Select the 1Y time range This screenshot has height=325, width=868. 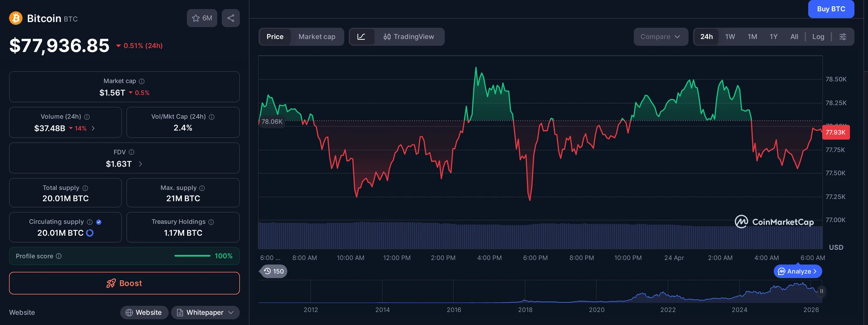[x=774, y=37]
